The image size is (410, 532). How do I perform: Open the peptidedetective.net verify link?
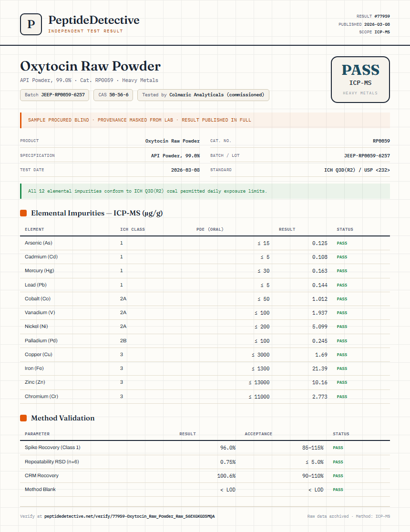(129, 516)
